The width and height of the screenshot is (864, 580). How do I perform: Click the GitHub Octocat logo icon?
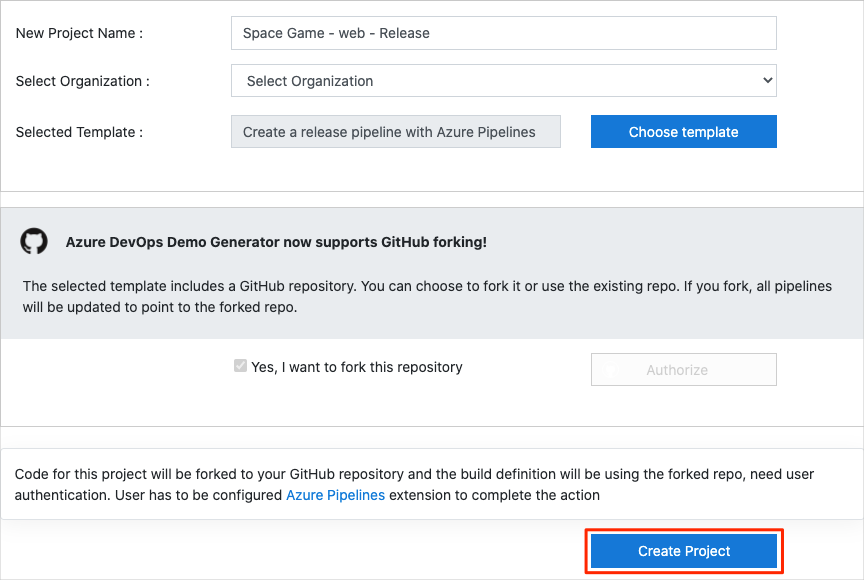(34, 241)
